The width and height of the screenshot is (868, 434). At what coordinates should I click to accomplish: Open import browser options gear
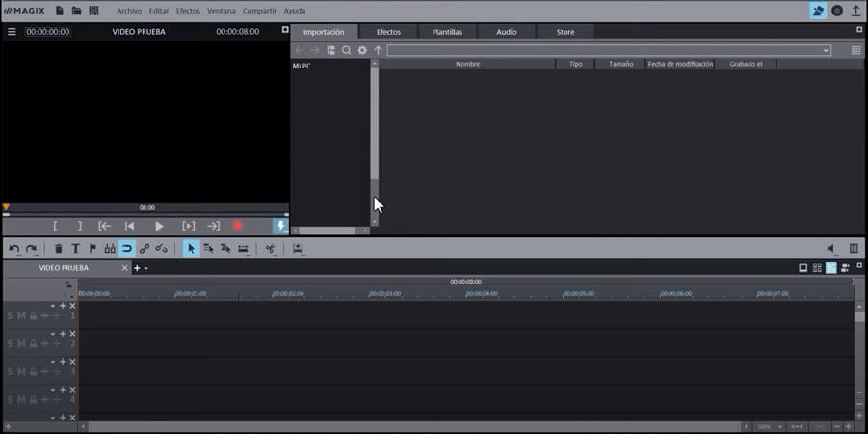coord(362,50)
